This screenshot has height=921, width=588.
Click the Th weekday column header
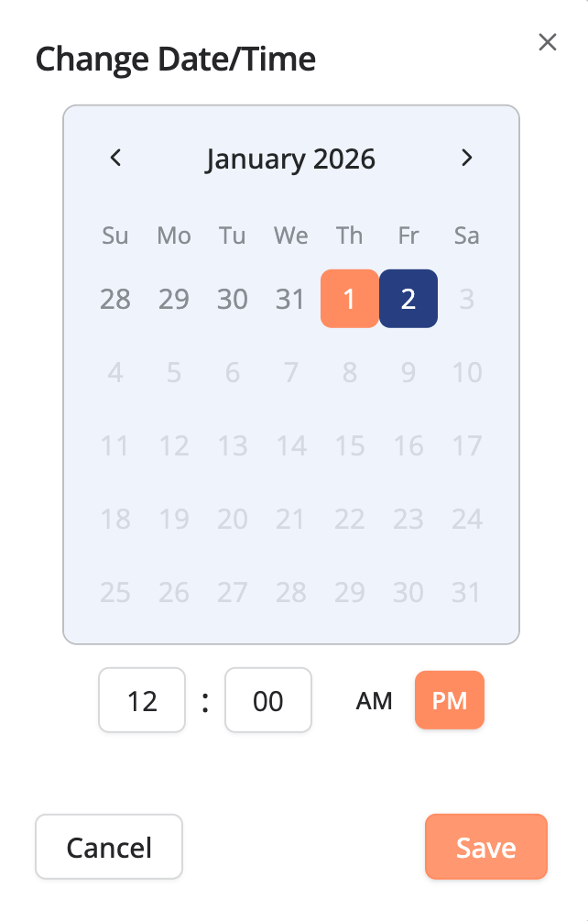pyautogui.click(x=350, y=236)
